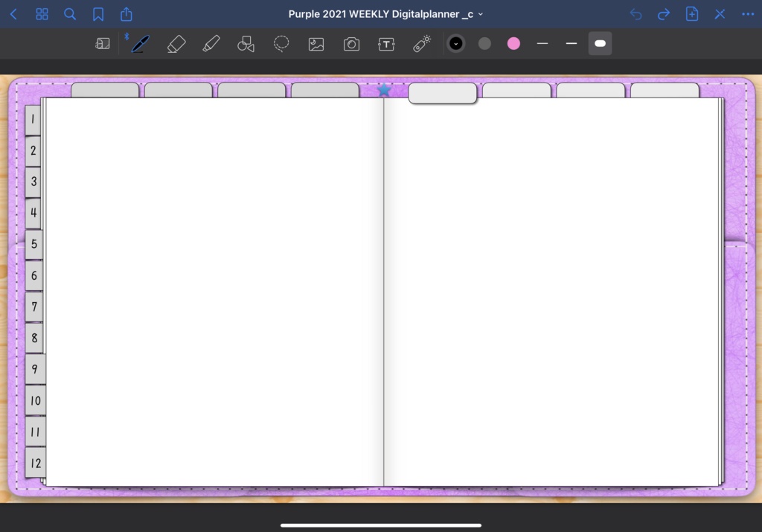The height and width of the screenshot is (532, 762).
Task: Close the toolbar with the X icon
Action: pyautogui.click(x=720, y=14)
